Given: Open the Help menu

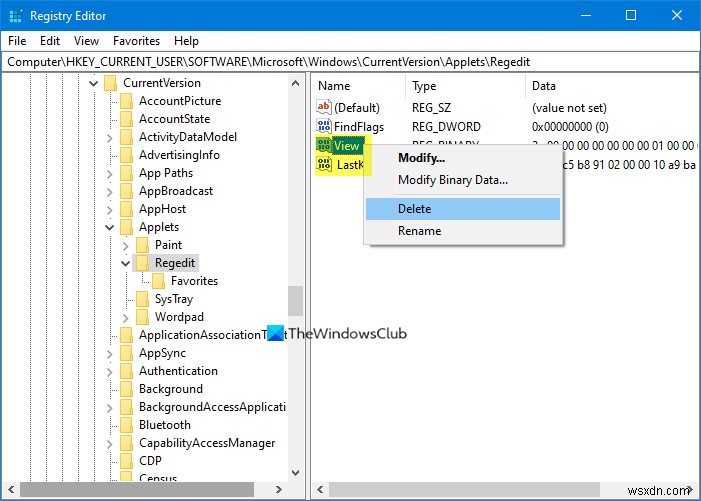Looking at the screenshot, I should [x=186, y=41].
